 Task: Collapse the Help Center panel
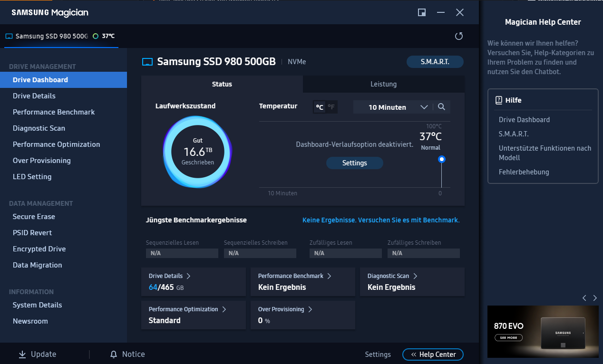click(433, 354)
